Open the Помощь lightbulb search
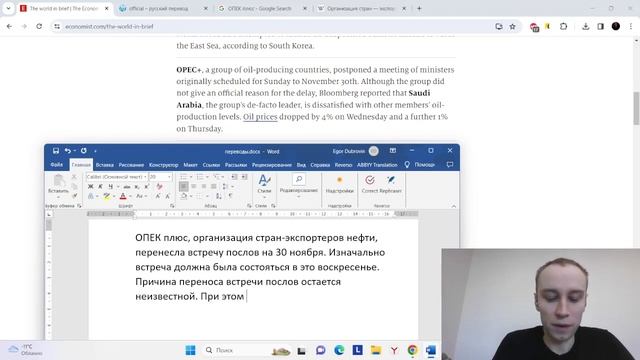Viewport: 640px width, 360px height. 420,164
